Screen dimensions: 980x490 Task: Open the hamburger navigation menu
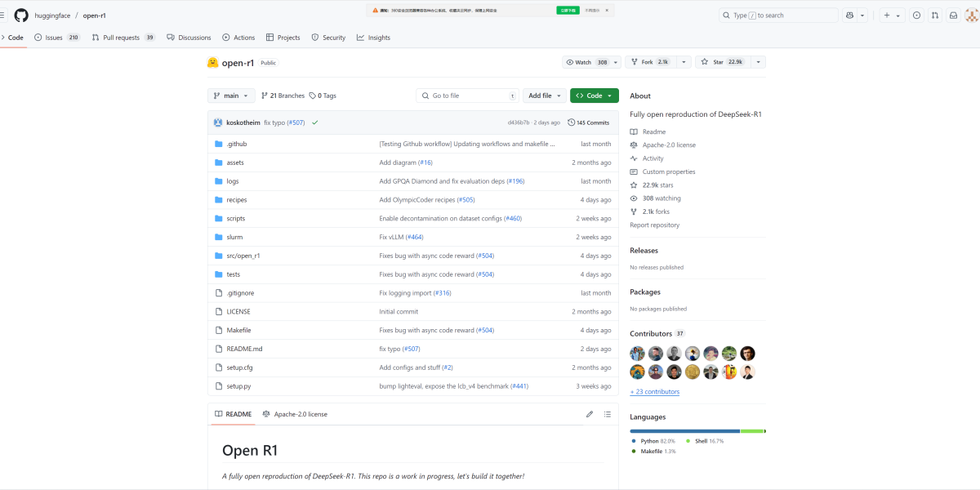(x=2, y=16)
